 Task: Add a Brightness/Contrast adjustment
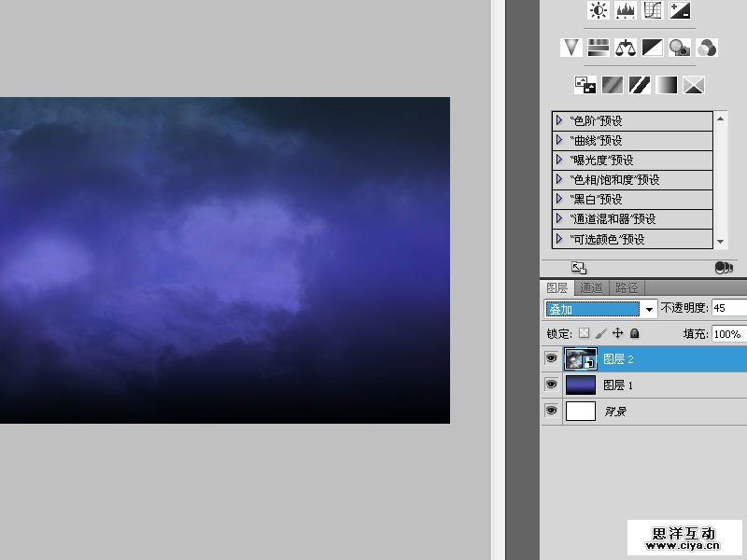(x=599, y=10)
